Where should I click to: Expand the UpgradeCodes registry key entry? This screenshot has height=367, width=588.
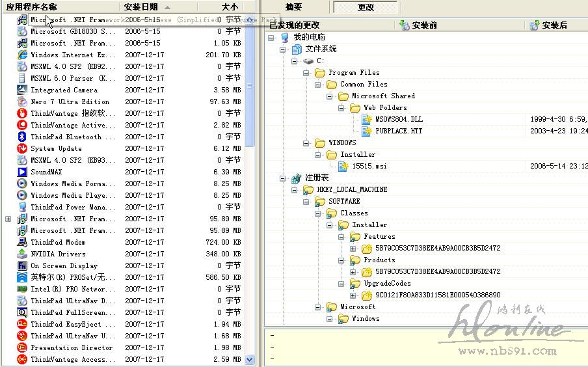tap(353, 295)
